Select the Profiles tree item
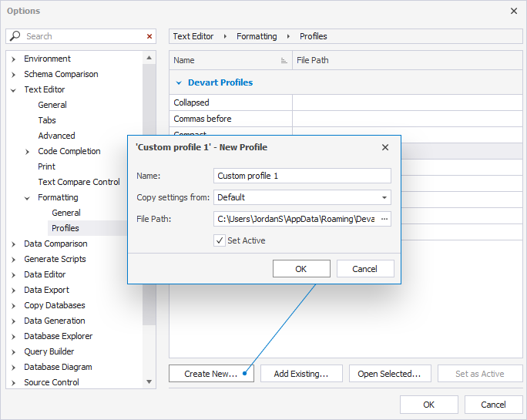 (x=65, y=228)
